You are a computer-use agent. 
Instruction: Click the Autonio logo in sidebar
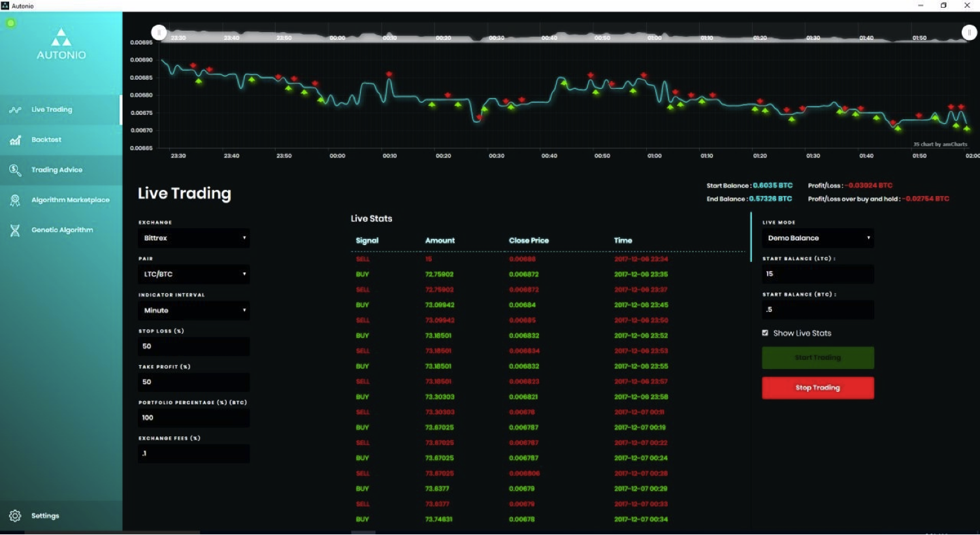coord(61,44)
